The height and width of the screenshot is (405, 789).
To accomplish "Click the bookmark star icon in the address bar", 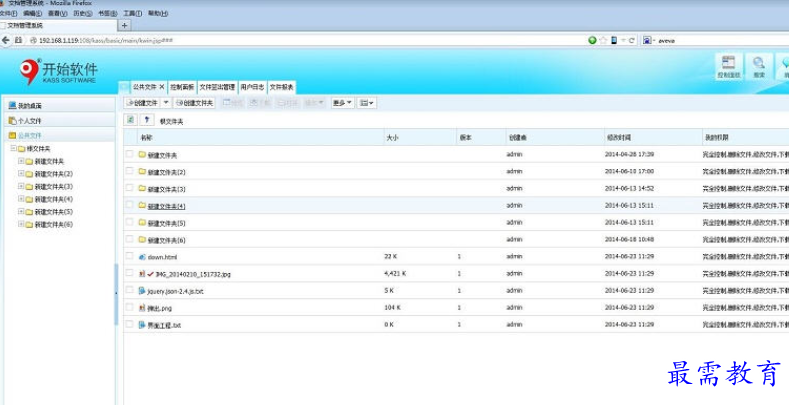I will click(x=603, y=40).
